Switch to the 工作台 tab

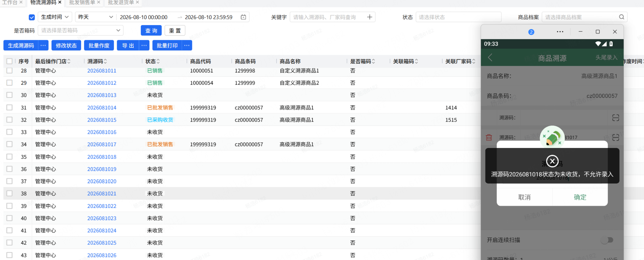pyautogui.click(x=10, y=2)
